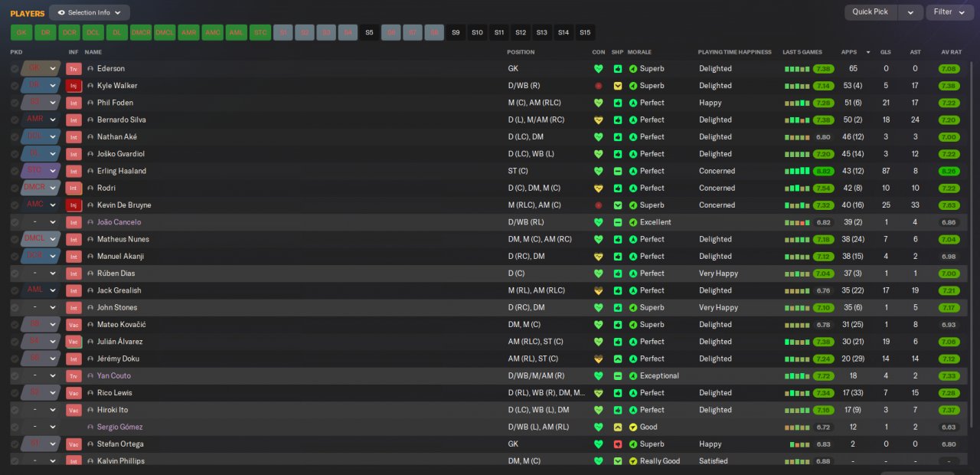Click Jérémy Doku's condition heart icon
Viewport: 980px width, 475px height.
pyautogui.click(x=599, y=359)
